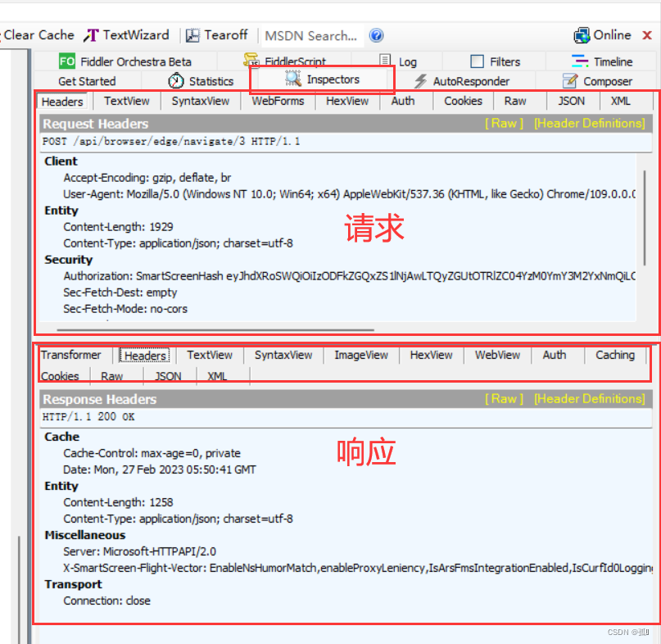
Task: Click the help question mark icon
Action: click(x=375, y=34)
